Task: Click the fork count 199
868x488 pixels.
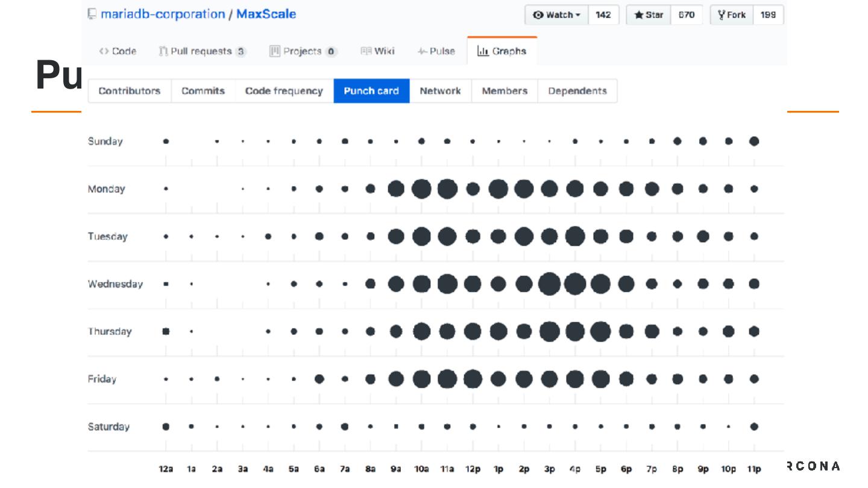Action: pos(768,15)
